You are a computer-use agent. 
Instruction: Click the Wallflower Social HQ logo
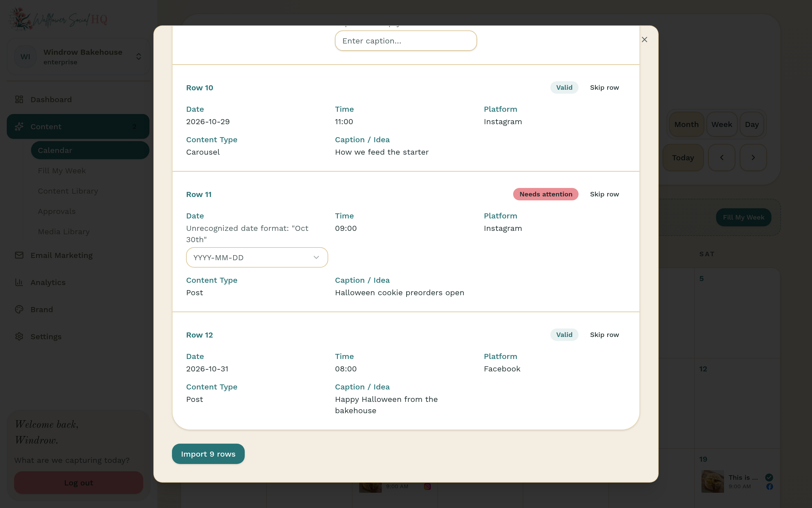point(58,19)
